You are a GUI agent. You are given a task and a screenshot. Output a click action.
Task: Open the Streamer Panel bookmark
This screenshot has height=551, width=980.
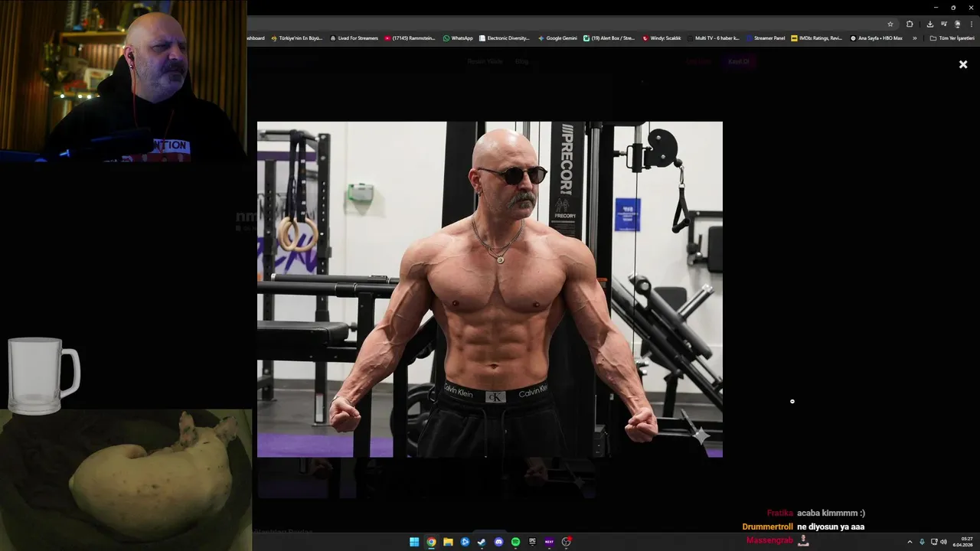(766, 38)
